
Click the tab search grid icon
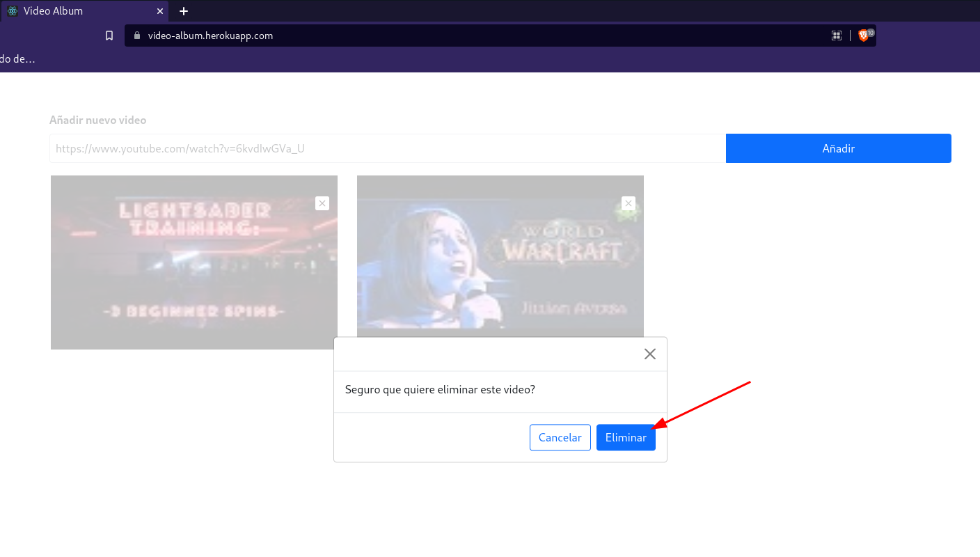pyautogui.click(x=836, y=35)
